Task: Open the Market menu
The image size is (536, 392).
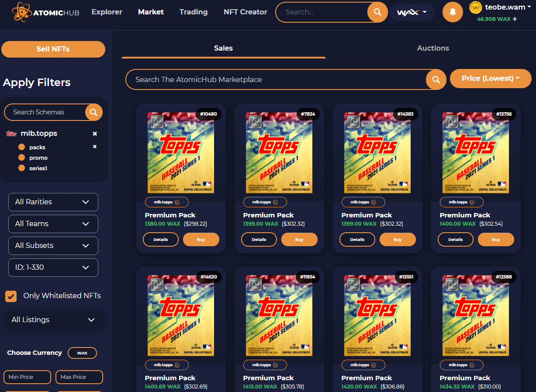Action: pyautogui.click(x=151, y=12)
